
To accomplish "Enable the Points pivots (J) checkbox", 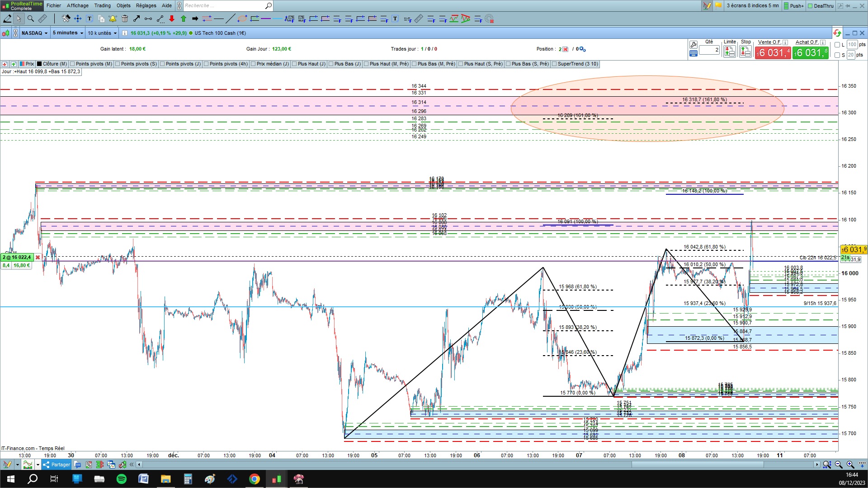I will click(163, 64).
